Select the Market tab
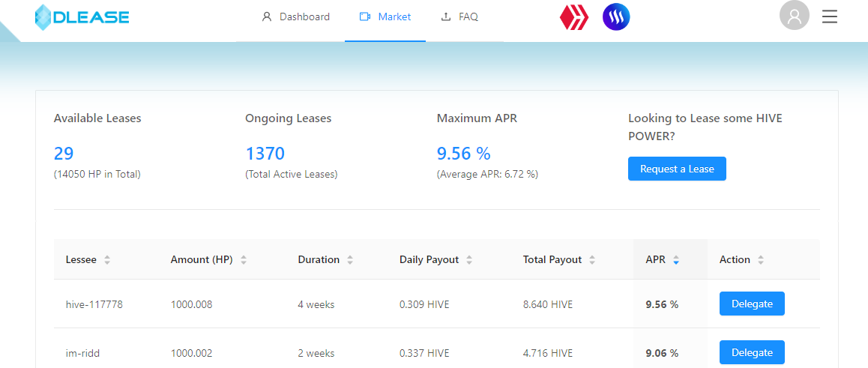The image size is (868, 368). point(385,16)
